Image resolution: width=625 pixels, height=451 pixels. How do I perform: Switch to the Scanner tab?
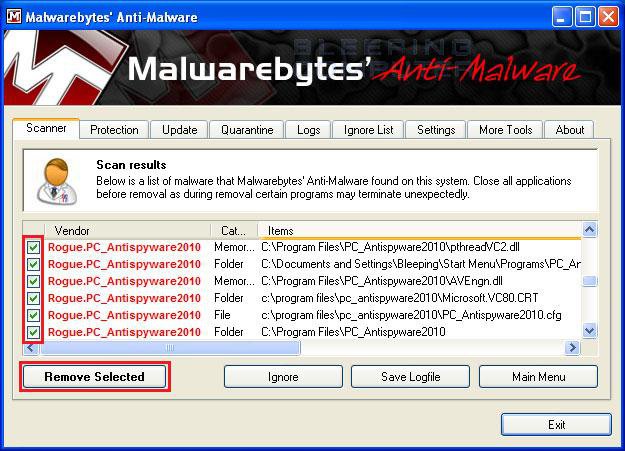(46, 128)
